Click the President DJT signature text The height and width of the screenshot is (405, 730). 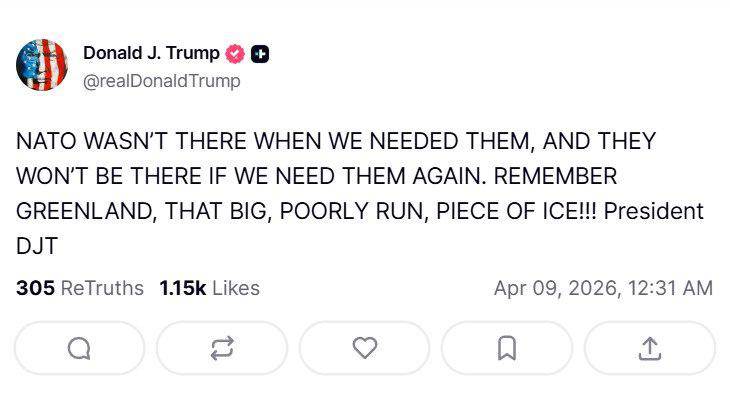tap(654, 212)
